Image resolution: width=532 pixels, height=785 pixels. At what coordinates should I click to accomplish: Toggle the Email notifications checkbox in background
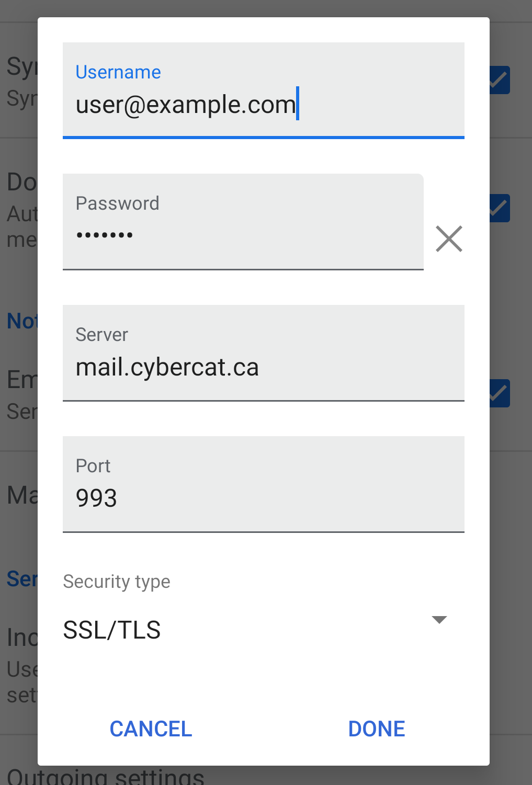tap(501, 393)
